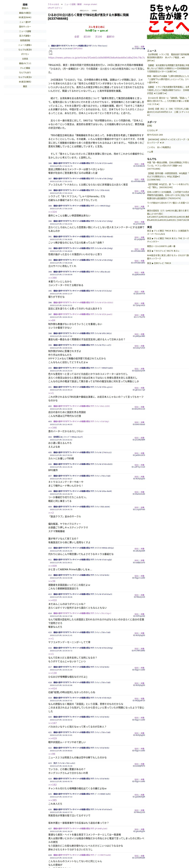This screenshot has width=189, height=868.
Task: Open ニュー速VIP board
Action: tap(25, 22)
